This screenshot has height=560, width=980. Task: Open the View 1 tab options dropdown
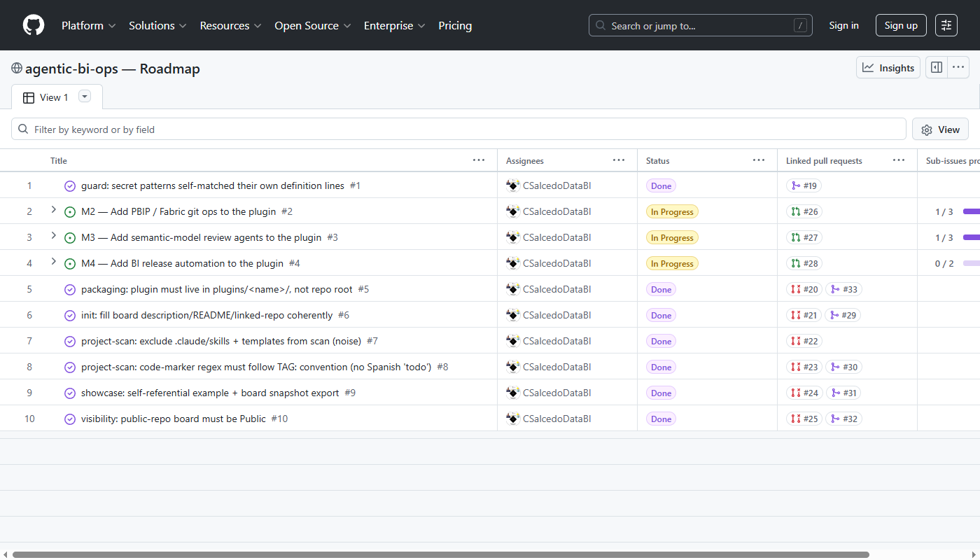(x=85, y=97)
